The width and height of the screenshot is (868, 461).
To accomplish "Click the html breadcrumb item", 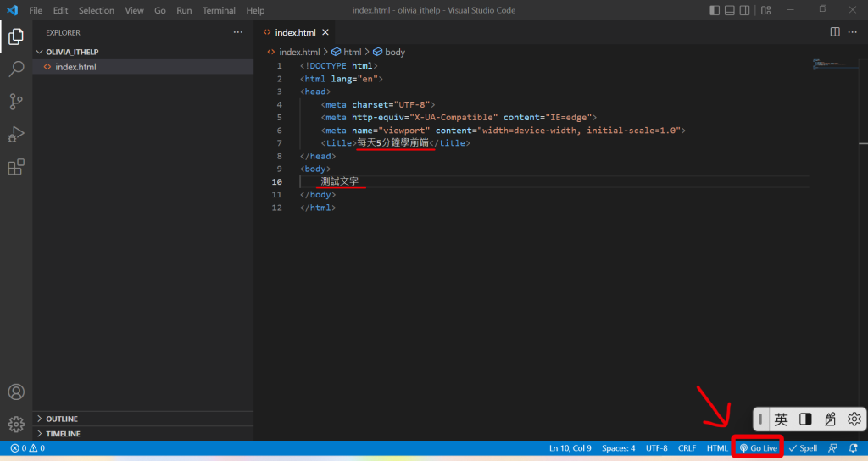I will [x=347, y=52].
